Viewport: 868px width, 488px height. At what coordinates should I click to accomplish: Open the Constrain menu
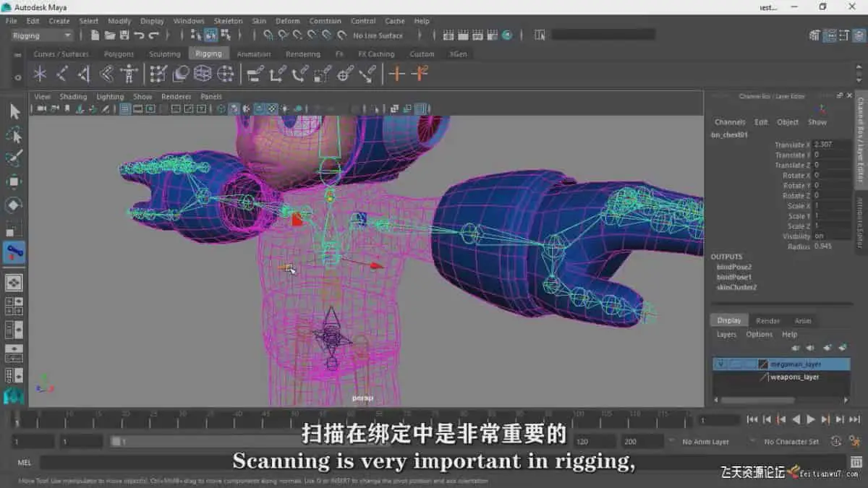coord(325,21)
